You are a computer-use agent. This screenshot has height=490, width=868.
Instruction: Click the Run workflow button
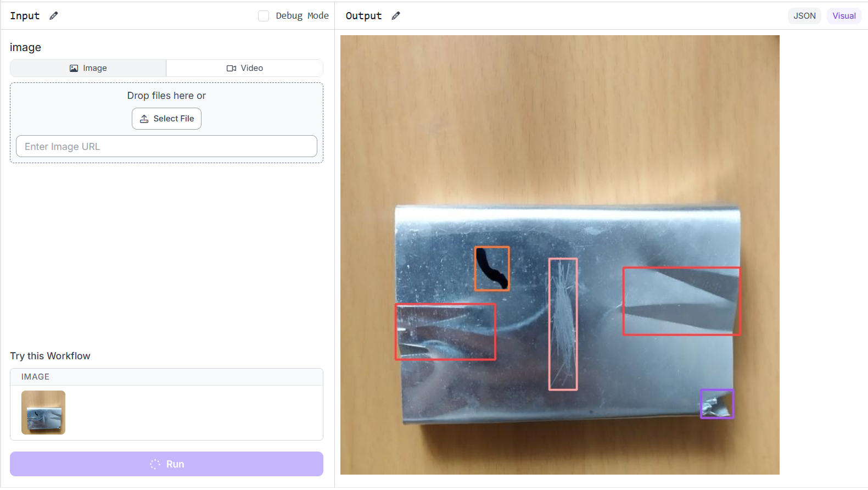coord(166,464)
